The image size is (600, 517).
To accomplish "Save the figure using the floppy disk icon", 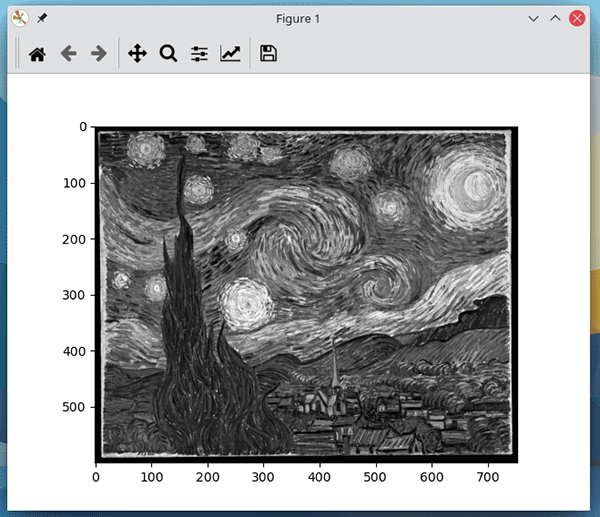I will pos(268,54).
